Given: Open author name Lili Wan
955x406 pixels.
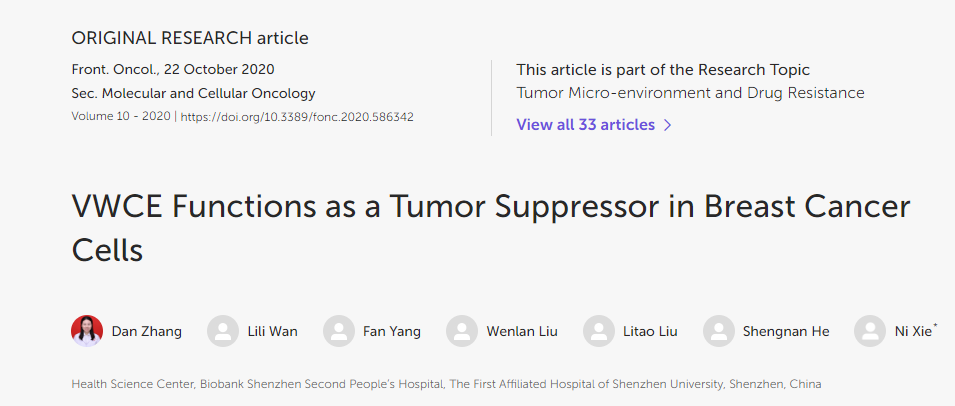Looking at the screenshot, I should (273, 332).
